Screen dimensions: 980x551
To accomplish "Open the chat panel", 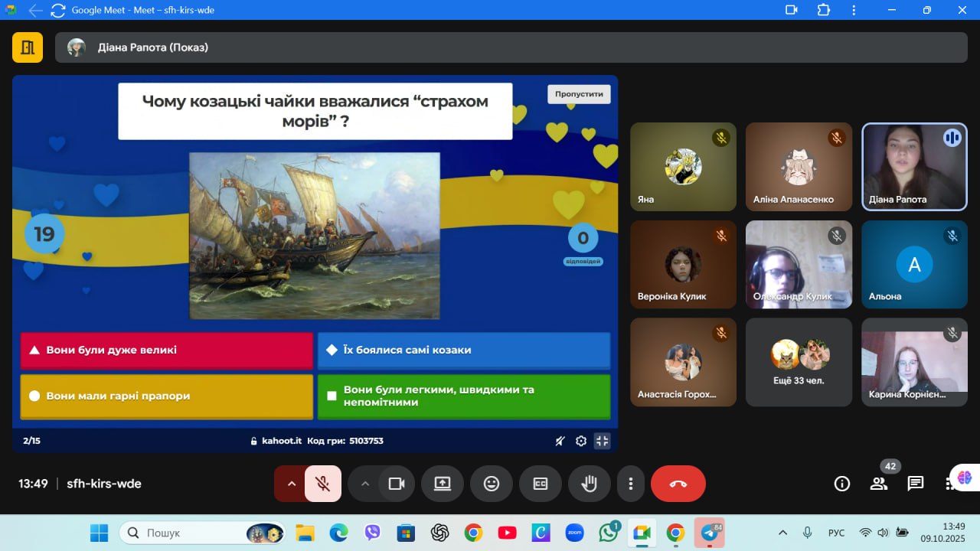I will tap(915, 484).
